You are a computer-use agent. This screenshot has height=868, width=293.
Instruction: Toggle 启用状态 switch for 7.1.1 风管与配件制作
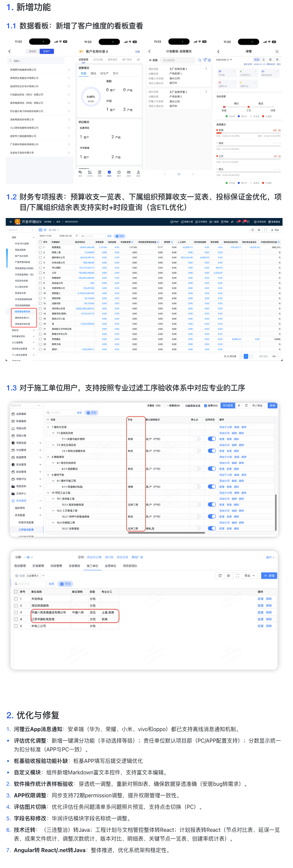212,439
